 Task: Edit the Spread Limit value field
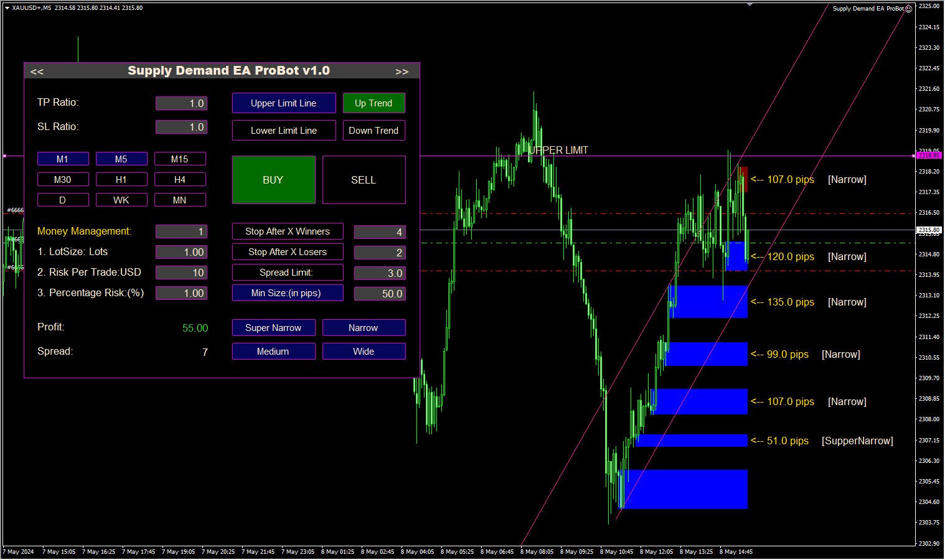pyautogui.click(x=380, y=273)
